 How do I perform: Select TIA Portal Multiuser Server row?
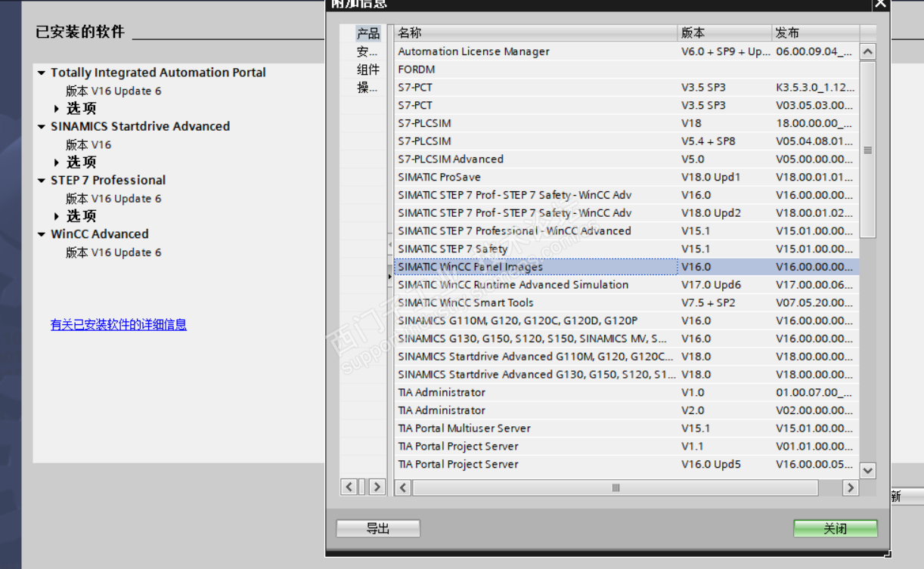click(626, 428)
